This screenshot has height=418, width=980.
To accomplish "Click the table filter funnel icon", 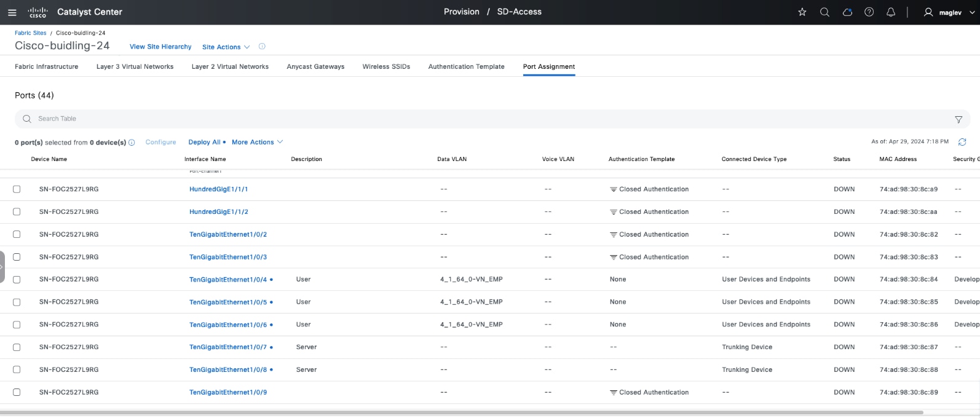I will pyautogui.click(x=958, y=119).
